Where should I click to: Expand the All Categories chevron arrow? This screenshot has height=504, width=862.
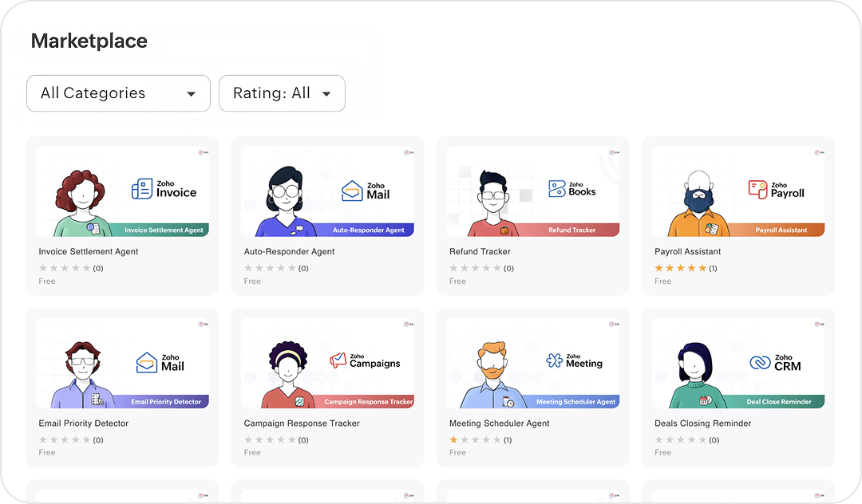tap(193, 93)
